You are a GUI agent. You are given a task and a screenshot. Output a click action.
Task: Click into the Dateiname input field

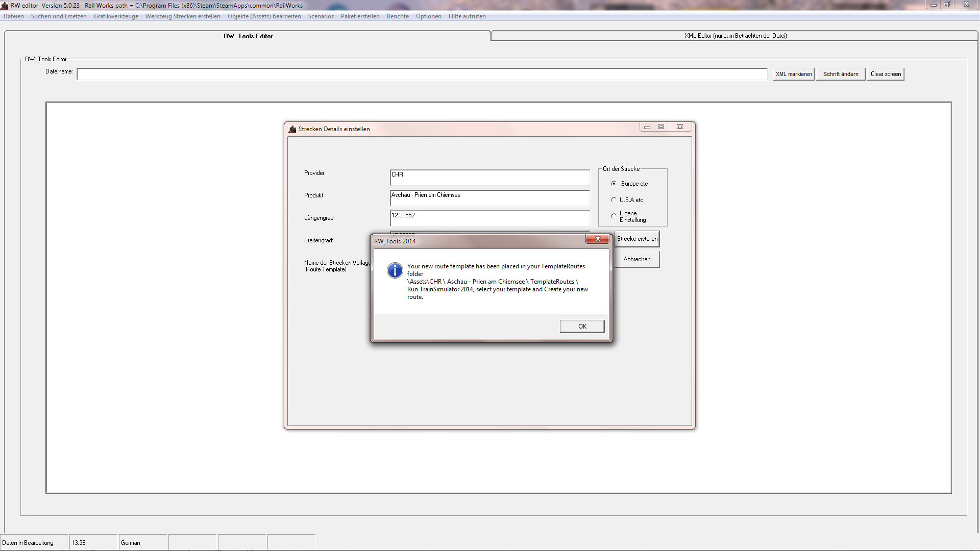pos(422,74)
